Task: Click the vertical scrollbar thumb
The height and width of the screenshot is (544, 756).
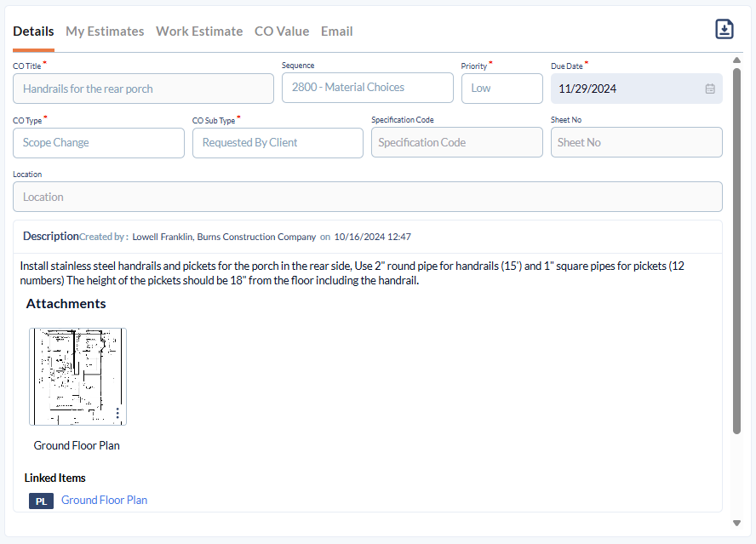Action: point(736,251)
